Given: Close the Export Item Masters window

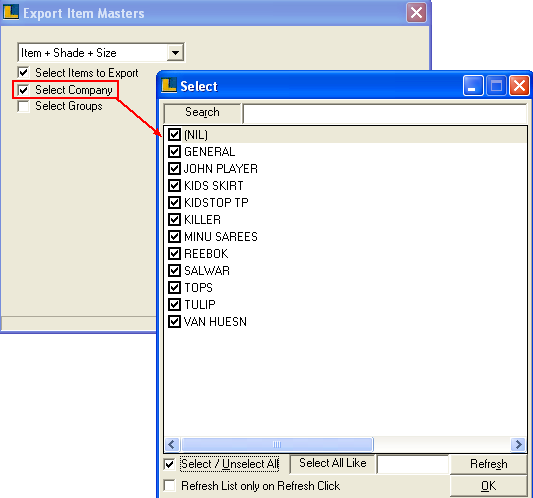Looking at the screenshot, I should (416, 13).
